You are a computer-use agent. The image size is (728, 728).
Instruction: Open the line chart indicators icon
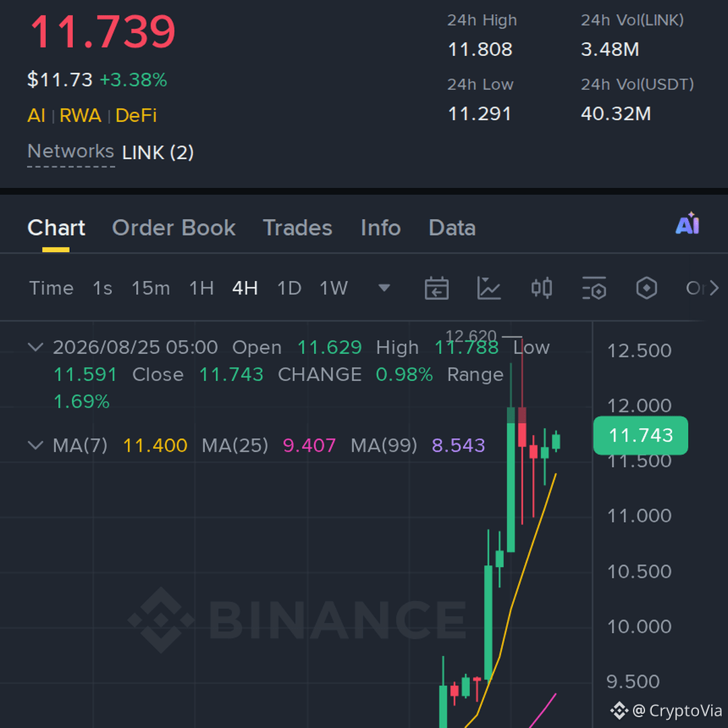pos(489,289)
